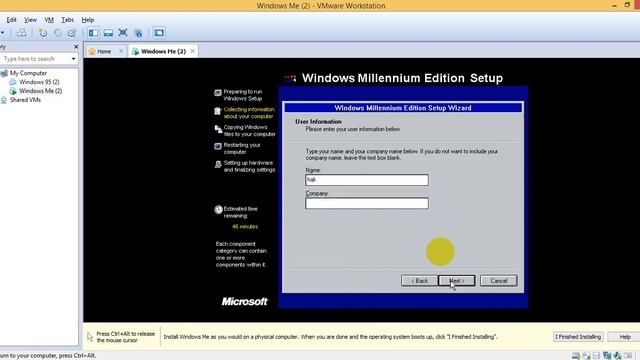This screenshot has width=640, height=360.
Task: Open the Tabs menu
Action: click(67, 20)
